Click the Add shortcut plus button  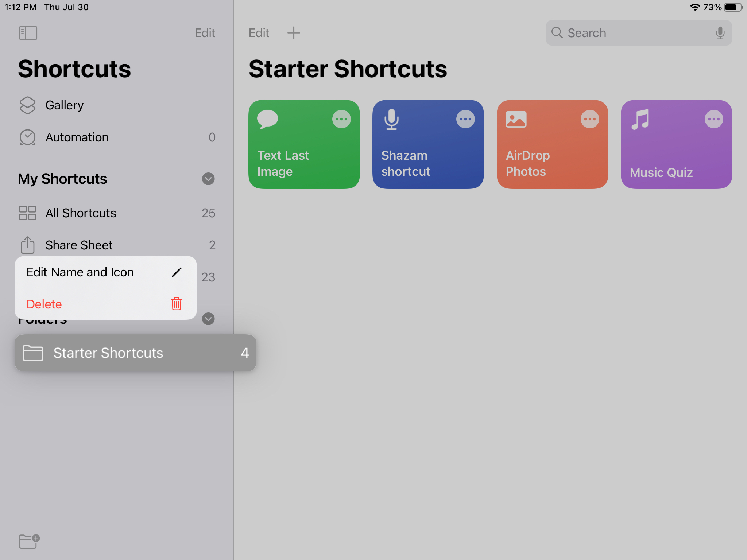(293, 32)
